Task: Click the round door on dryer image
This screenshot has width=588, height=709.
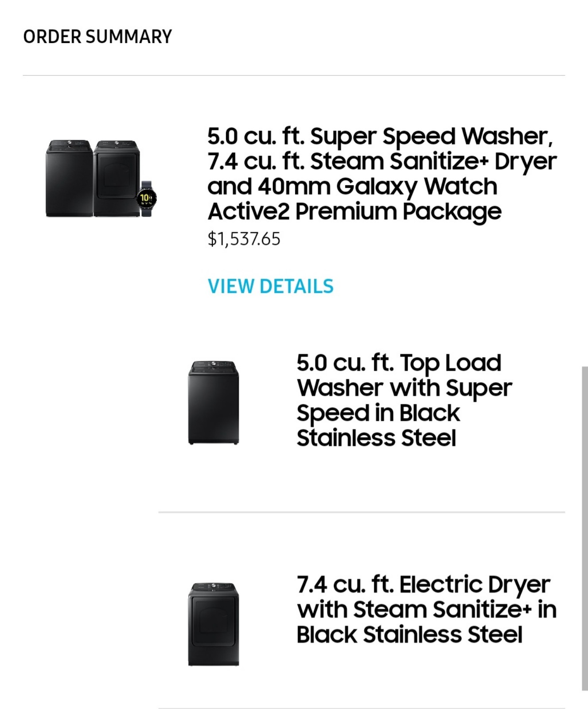Action: click(x=214, y=620)
